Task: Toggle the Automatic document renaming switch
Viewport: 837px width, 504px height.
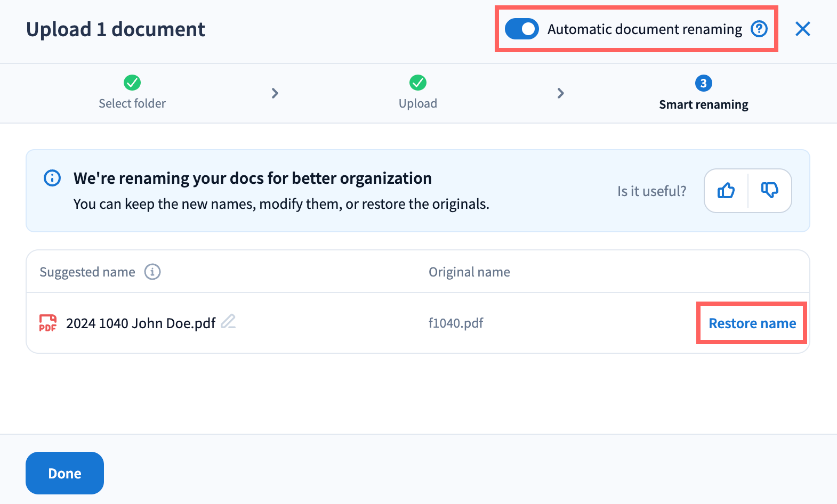Action: (x=521, y=29)
